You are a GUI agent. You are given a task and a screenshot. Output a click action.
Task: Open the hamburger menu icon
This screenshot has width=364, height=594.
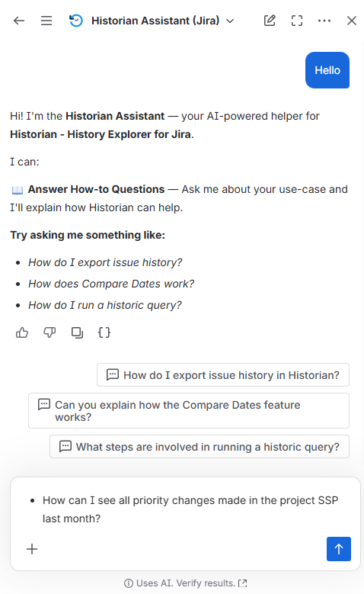46,21
